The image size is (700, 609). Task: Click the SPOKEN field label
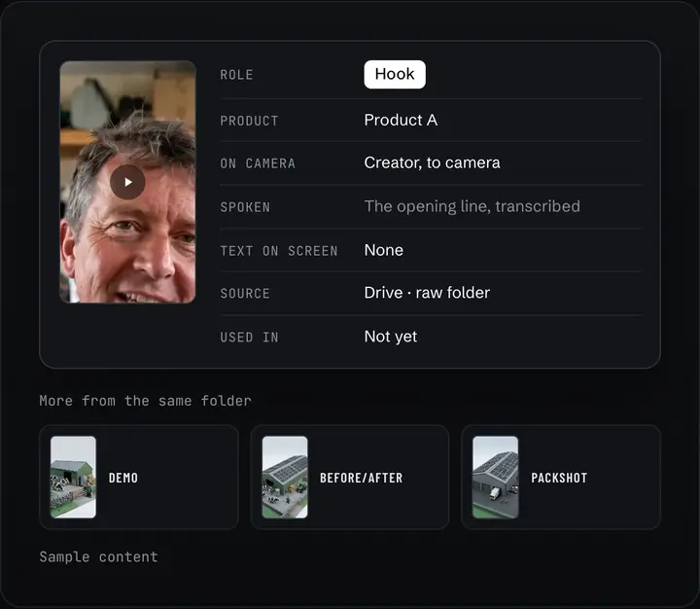245,207
